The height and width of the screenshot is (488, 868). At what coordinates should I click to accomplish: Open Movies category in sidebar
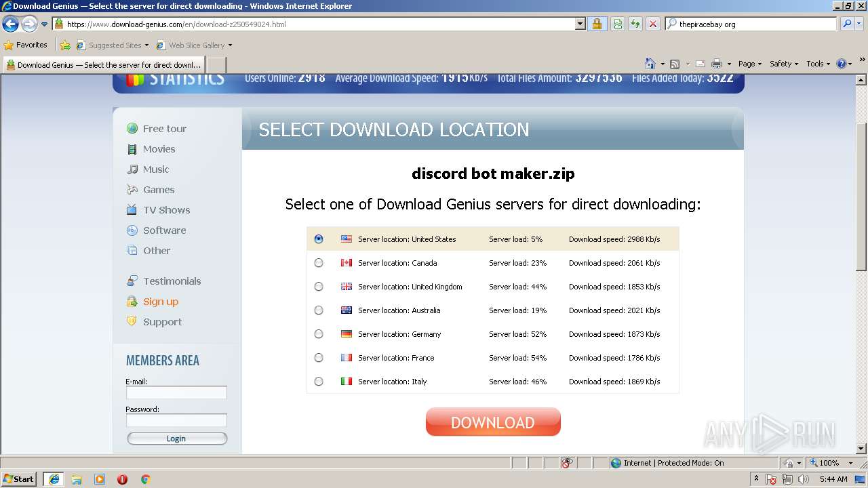[x=159, y=149]
